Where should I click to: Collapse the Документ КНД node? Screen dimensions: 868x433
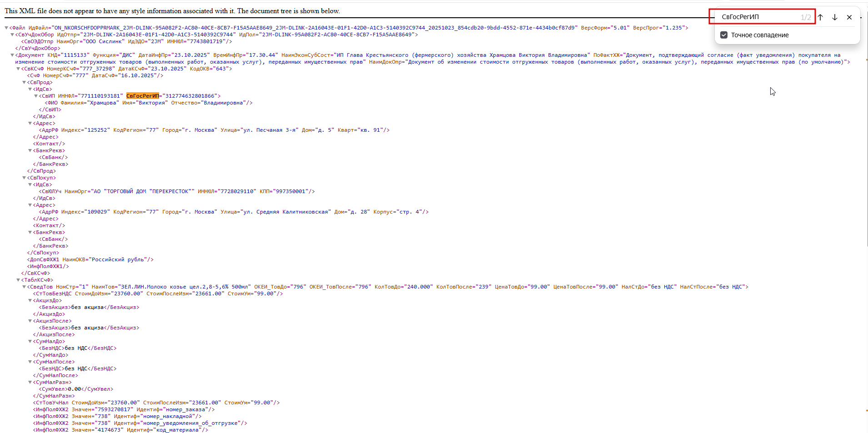tap(12, 55)
